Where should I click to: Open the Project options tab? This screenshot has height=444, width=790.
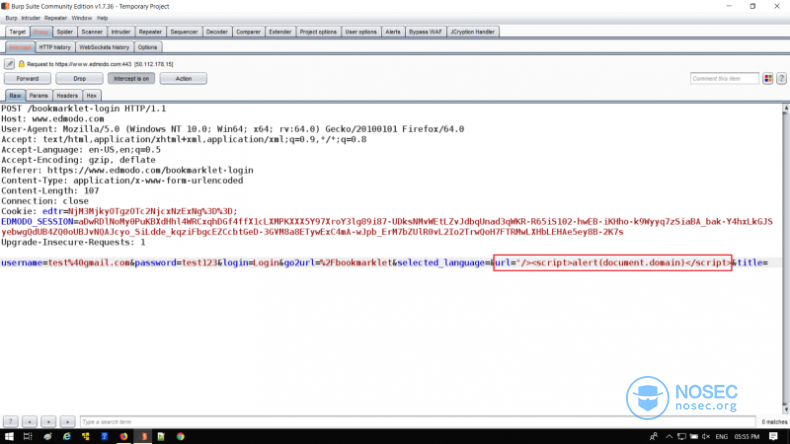coord(318,32)
